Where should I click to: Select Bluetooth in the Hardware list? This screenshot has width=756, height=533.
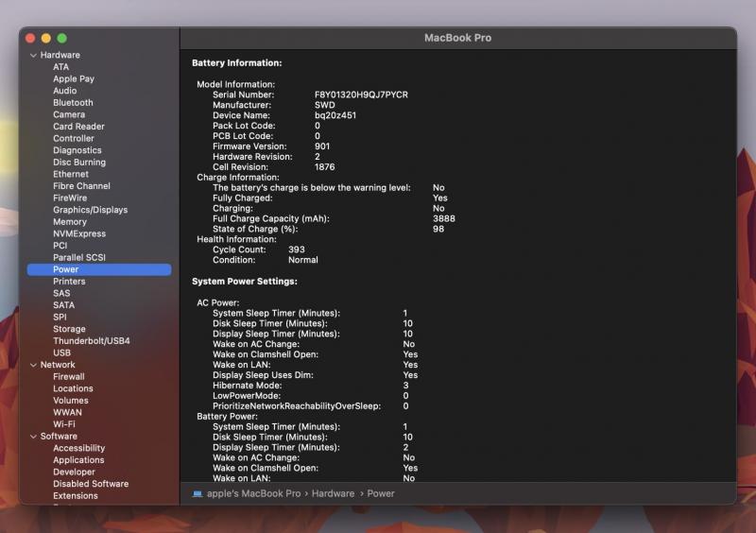[73, 102]
